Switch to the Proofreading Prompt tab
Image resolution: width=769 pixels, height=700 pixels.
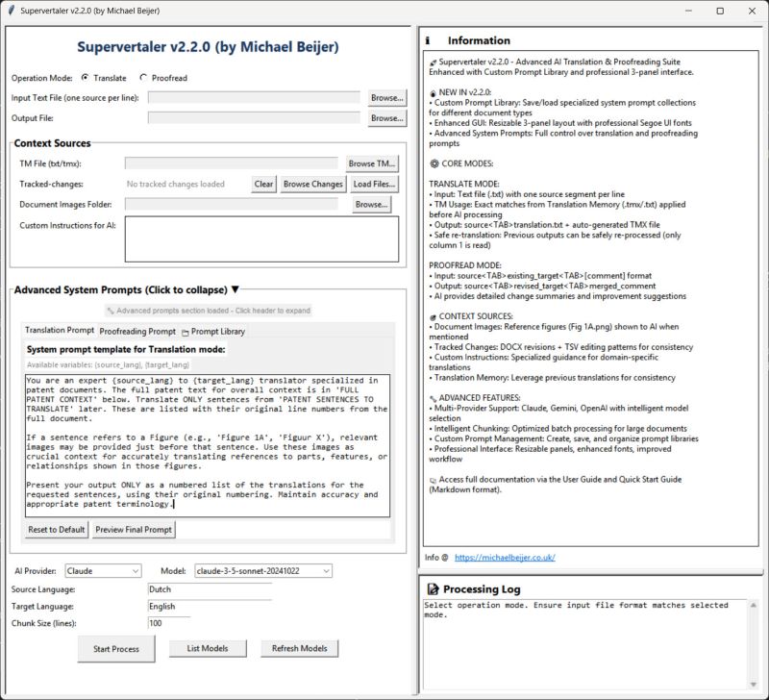pos(137,332)
